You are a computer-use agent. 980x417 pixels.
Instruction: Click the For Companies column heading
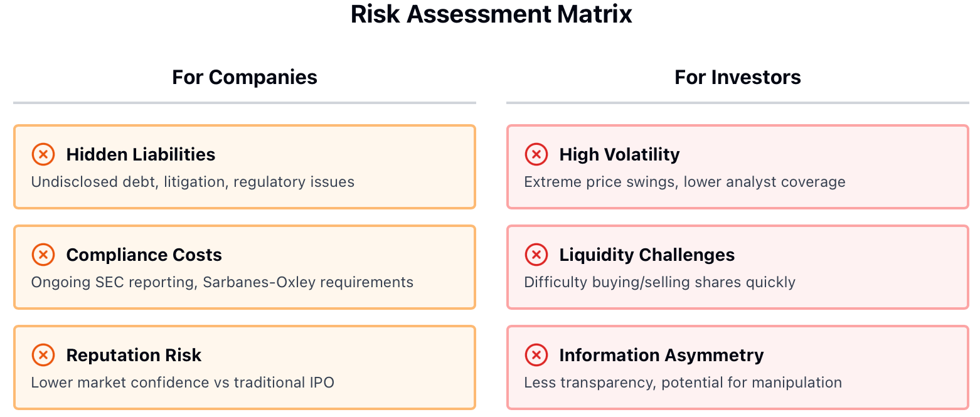pos(245,77)
